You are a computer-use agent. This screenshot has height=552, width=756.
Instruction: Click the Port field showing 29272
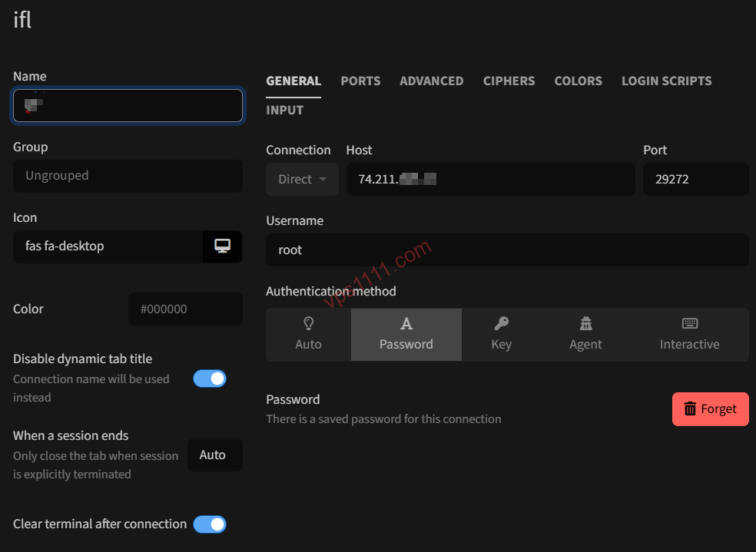[x=696, y=179]
